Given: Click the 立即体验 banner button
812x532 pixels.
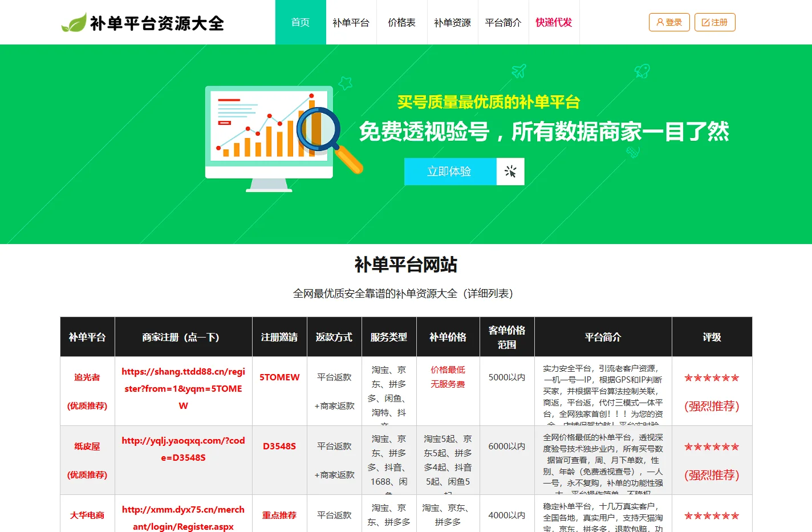Looking at the screenshot, I should pyautogui.click(x=450, y=172).
